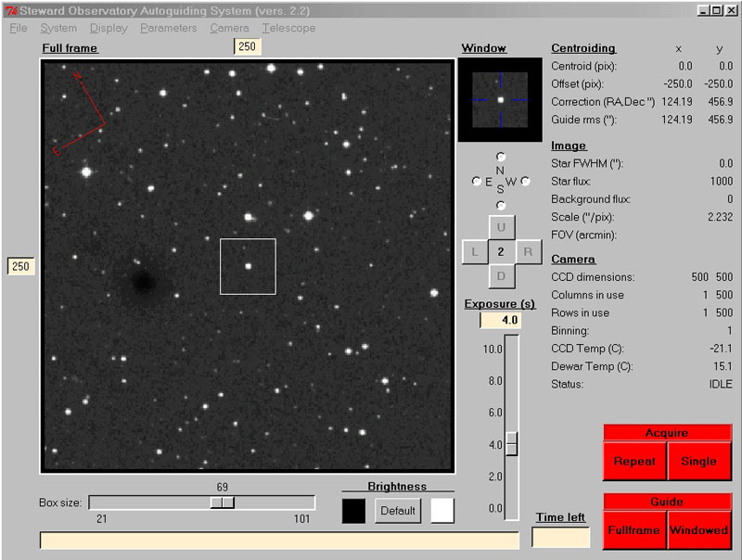Reset brightness with the Default button
The image size is (742, 560).
[398, 511]
